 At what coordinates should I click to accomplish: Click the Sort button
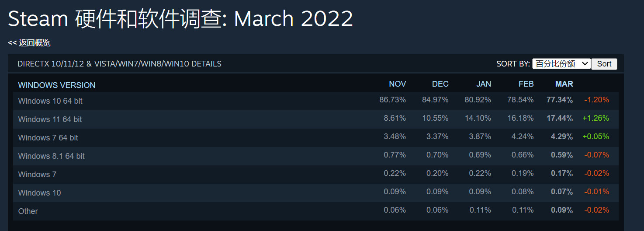[x=604, y=64]
